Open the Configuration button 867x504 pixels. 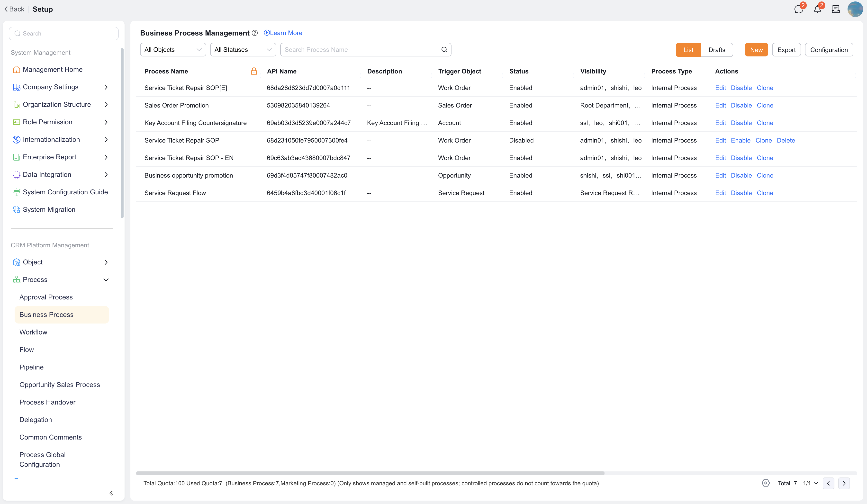pos(829,50)
